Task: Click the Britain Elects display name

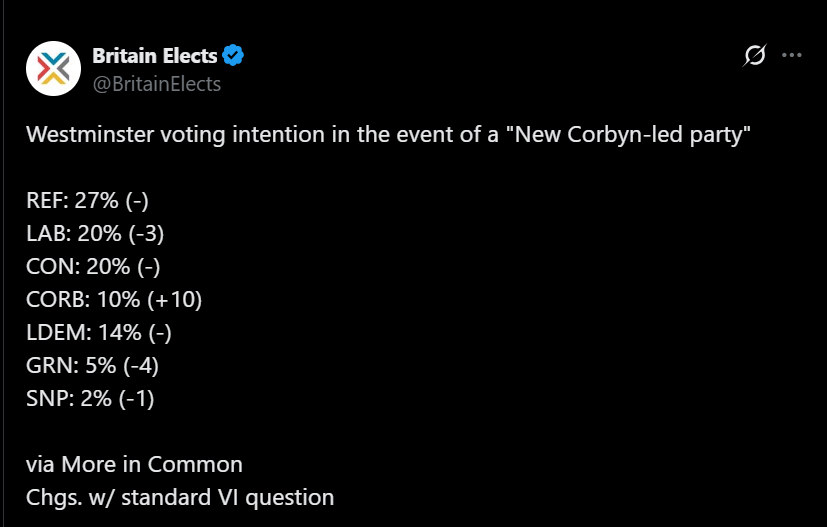Action: [x=155, y=55]
